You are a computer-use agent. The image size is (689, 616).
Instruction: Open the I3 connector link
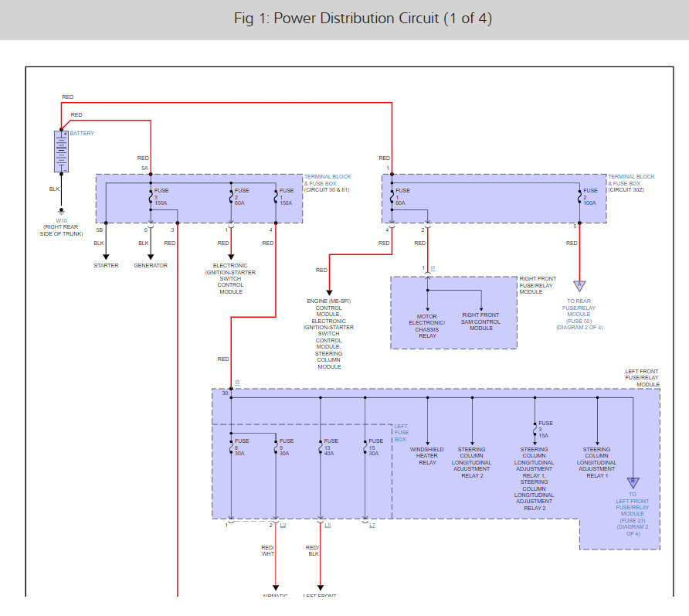tap(237, 383)
